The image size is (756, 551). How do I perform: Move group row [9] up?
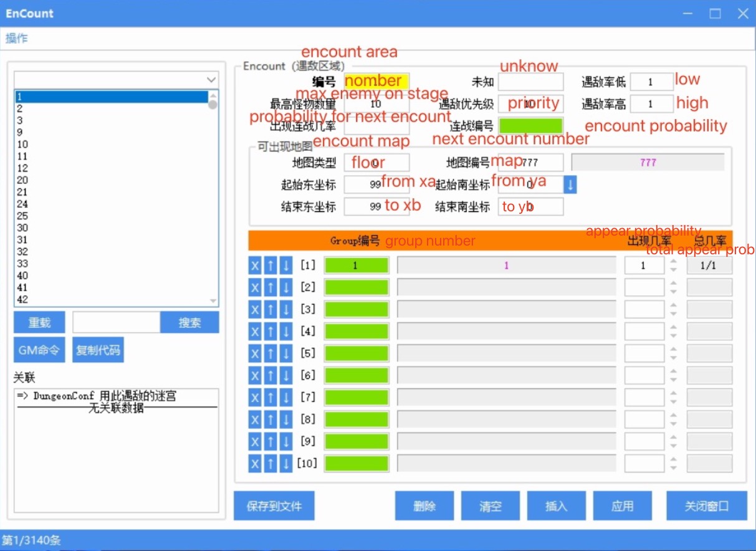click(x=270, y=441)
